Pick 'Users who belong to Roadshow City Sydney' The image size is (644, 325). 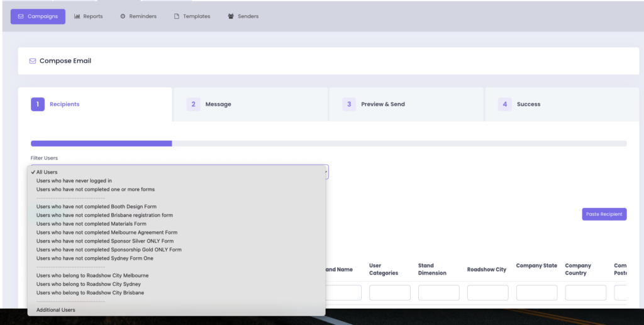(x=89, y=284)
